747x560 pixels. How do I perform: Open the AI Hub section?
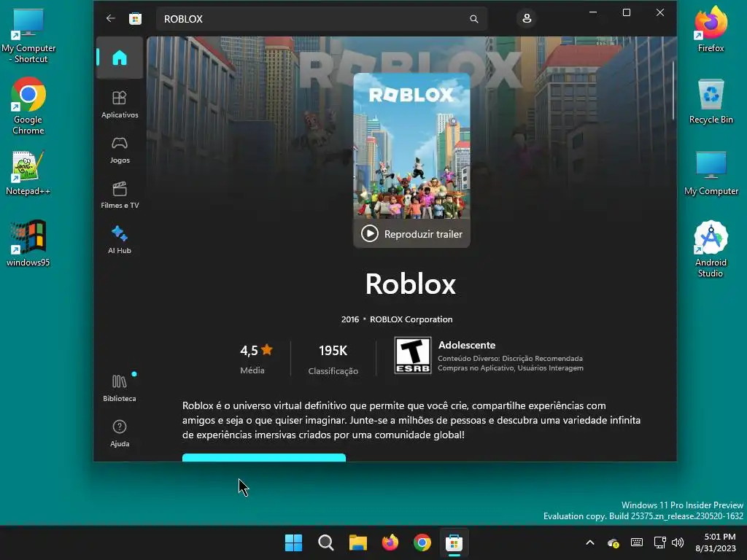click(x=120, y=240)
